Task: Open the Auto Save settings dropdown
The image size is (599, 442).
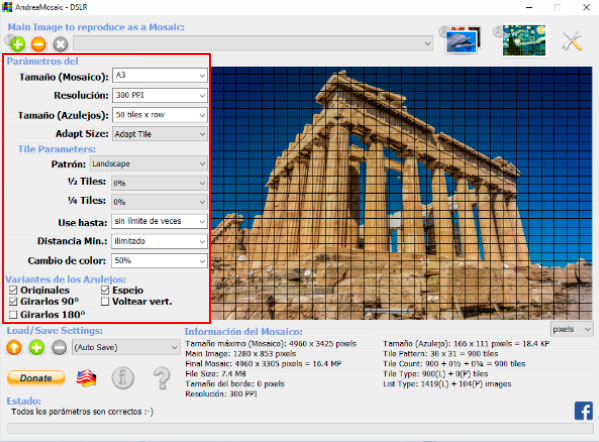Action: pos(126,347)
